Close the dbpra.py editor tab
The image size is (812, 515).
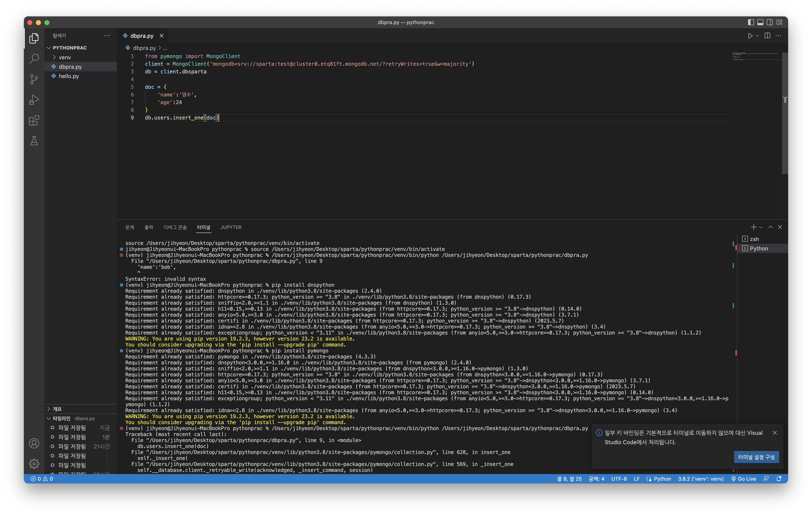(161, 36)
